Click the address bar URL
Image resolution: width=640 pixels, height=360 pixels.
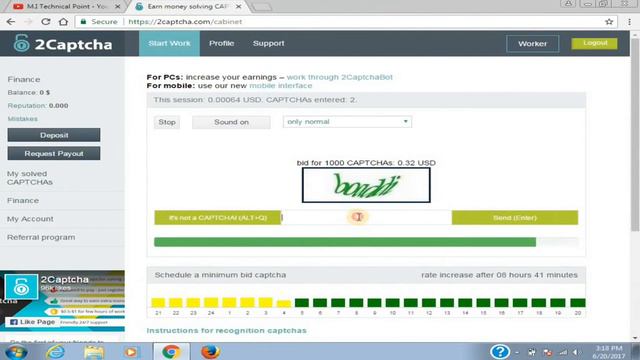pyautogui.click(x=185, y=22)
